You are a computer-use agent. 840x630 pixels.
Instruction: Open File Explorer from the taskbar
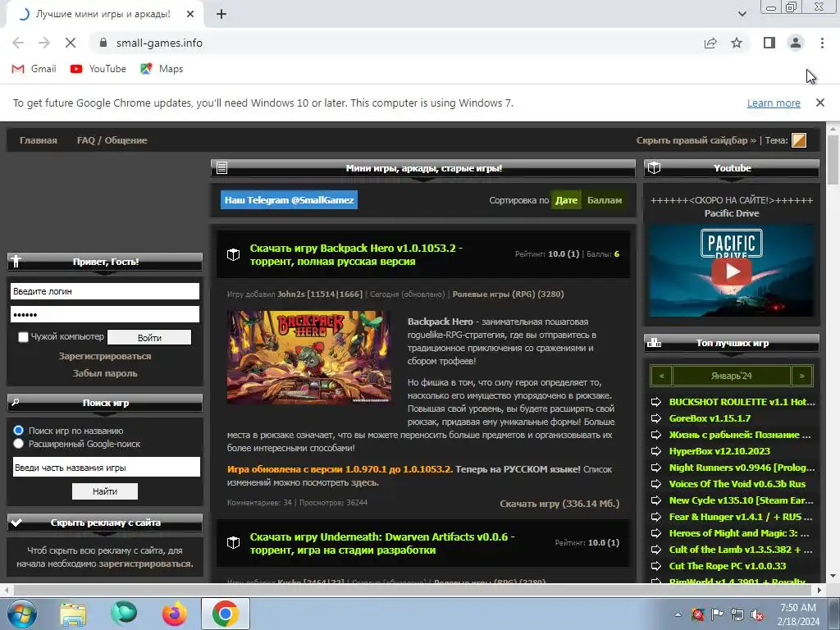pyautogui.click(x=73, y=614)
